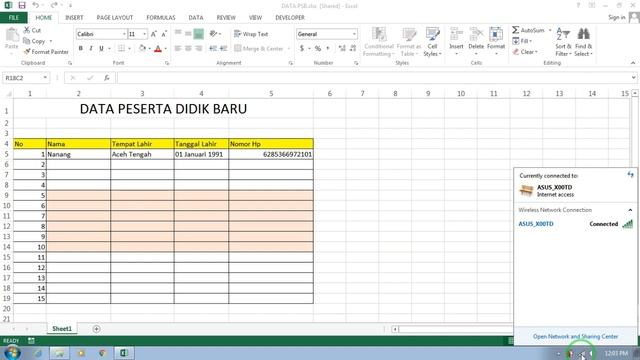The width and height of the screenshot is (640, 360).
Task: Click the Undo arrow icon
Action: click(36, 5)
